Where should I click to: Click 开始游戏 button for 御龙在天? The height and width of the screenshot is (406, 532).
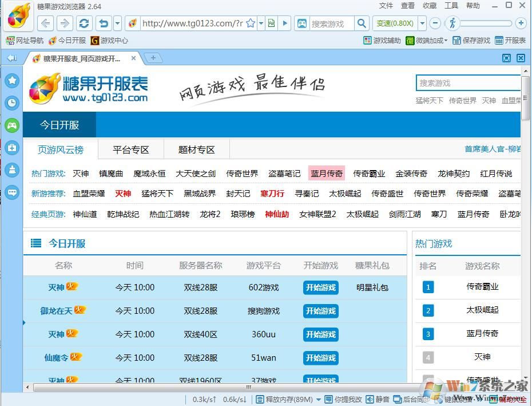point(320,311)
